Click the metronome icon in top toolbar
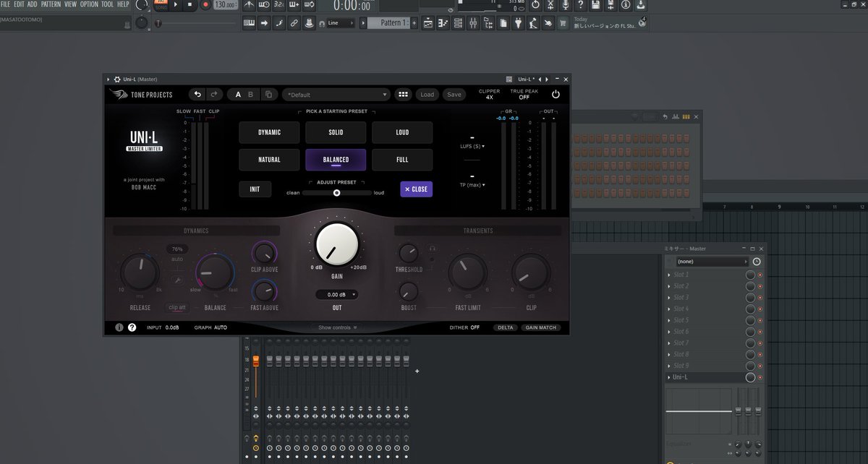The image size is (868, 464). pos(249,5)
